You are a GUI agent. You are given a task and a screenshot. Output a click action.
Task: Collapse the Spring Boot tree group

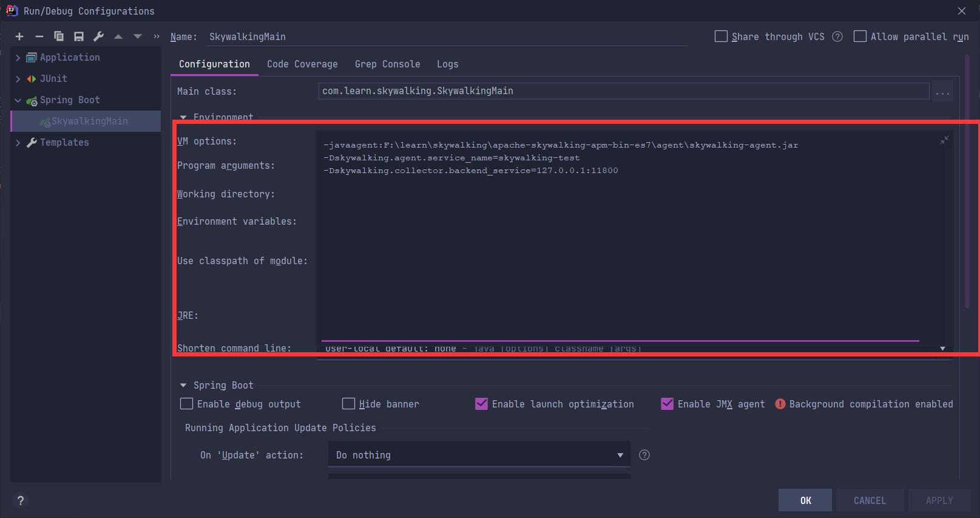pyautogui.click(x=18, y=100)
